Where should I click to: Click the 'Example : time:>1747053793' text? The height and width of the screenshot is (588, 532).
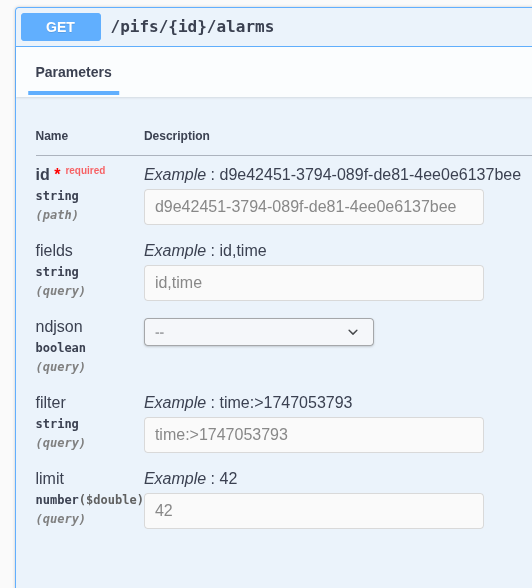248,403
